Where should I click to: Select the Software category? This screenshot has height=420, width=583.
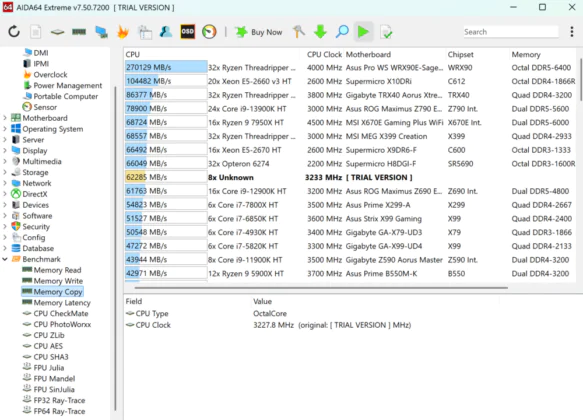[x=32, y=216]
